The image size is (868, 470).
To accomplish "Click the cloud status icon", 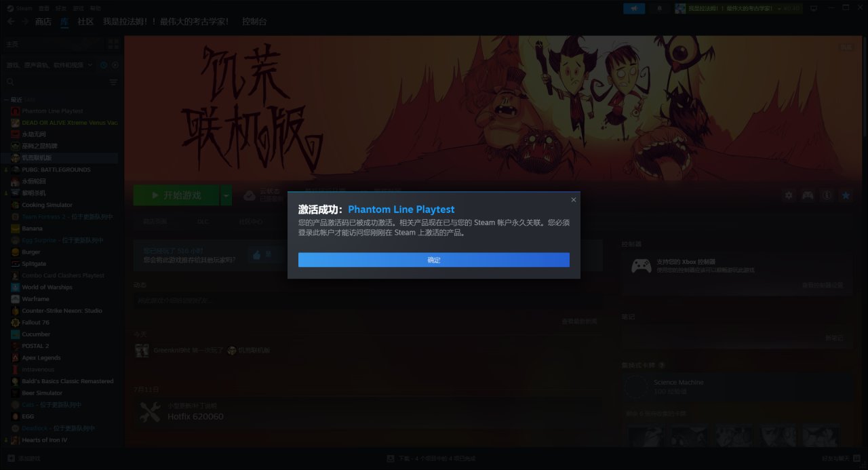I will pyautogui.click(x=249, y=195).
